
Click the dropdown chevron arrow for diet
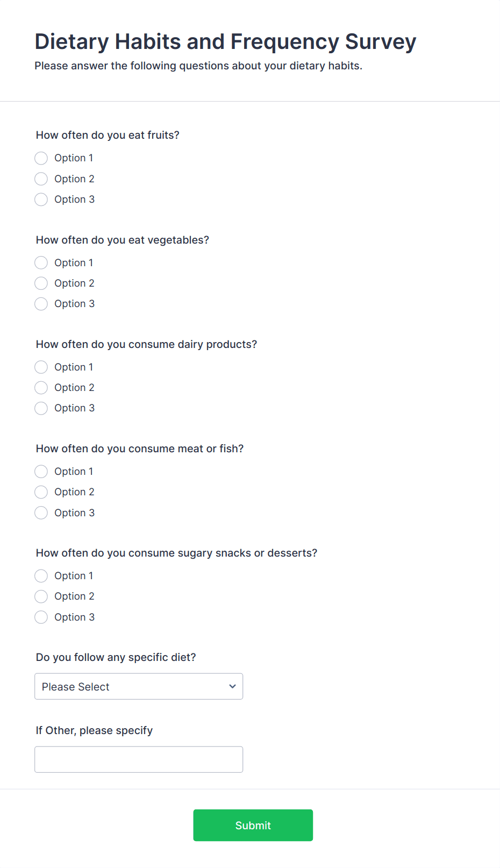click(232, 687)
